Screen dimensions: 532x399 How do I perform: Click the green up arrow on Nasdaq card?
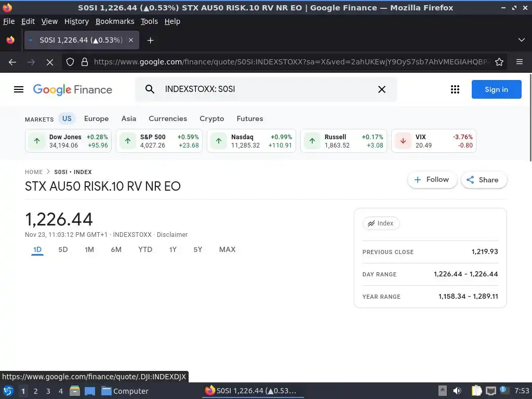(x=219, y=141)
